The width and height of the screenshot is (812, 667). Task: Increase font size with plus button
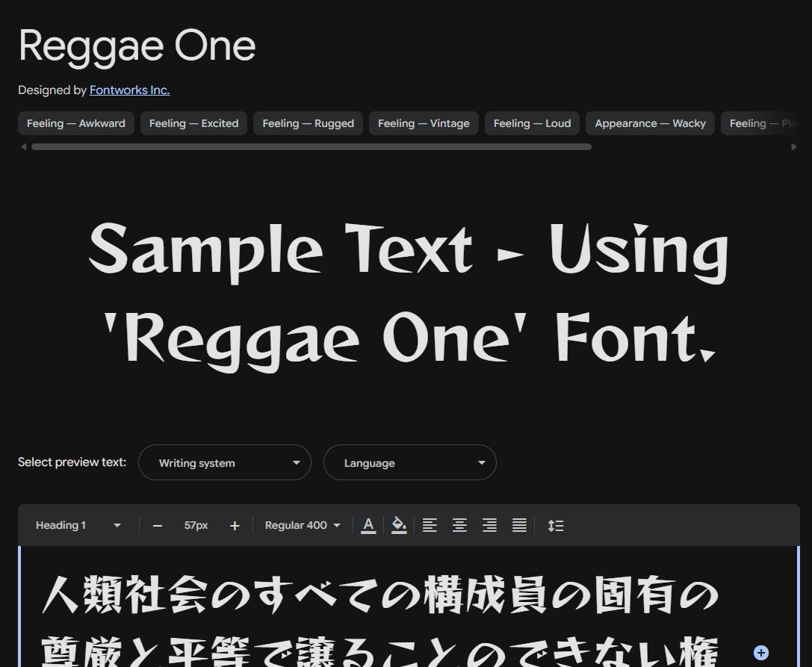pos(235,526)
